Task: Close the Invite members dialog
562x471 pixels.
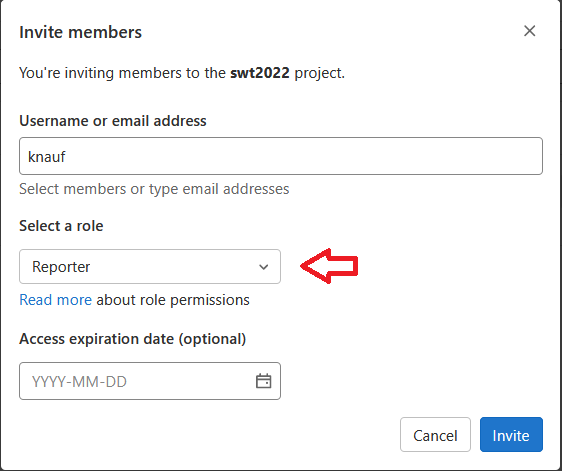Action: [x=529, y=31]
